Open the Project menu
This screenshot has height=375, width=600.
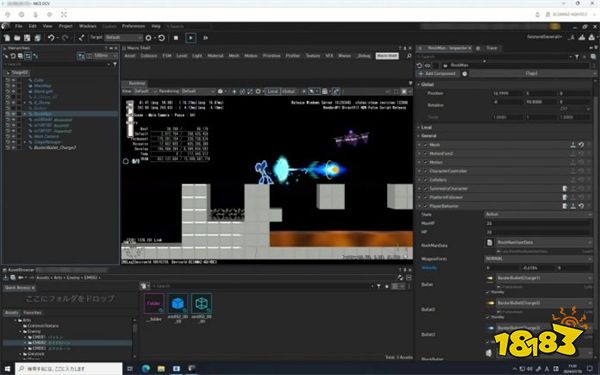(65, 26)
